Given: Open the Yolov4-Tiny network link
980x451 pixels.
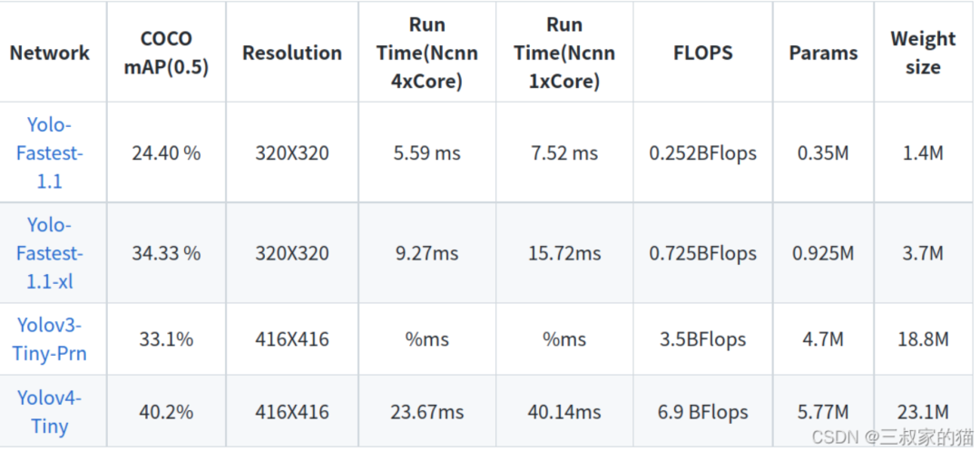Looking at the screenshot, I should [49, 412].
